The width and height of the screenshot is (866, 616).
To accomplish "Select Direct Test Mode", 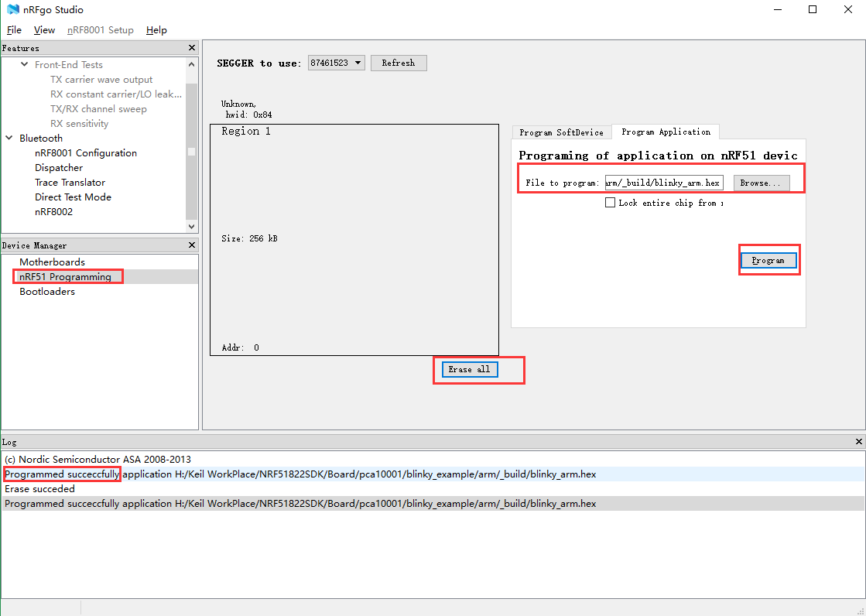I will point(73,197).
